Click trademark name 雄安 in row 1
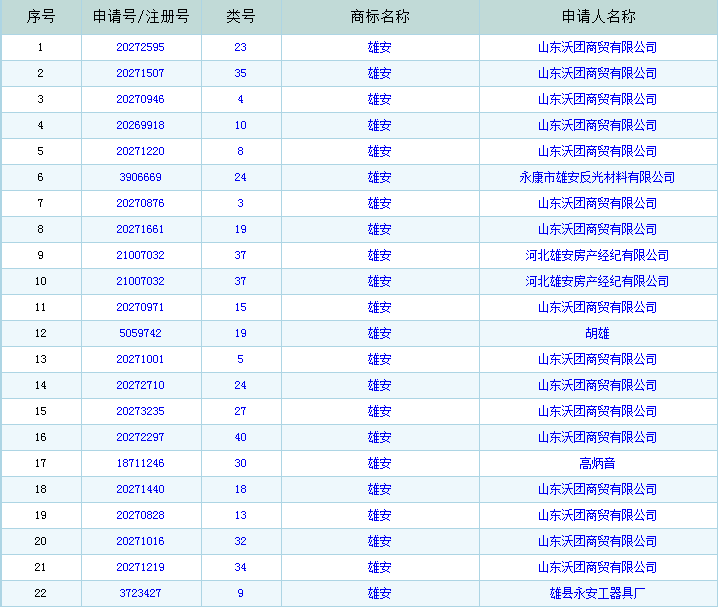718x607 pixels. [x=380, y=47]
